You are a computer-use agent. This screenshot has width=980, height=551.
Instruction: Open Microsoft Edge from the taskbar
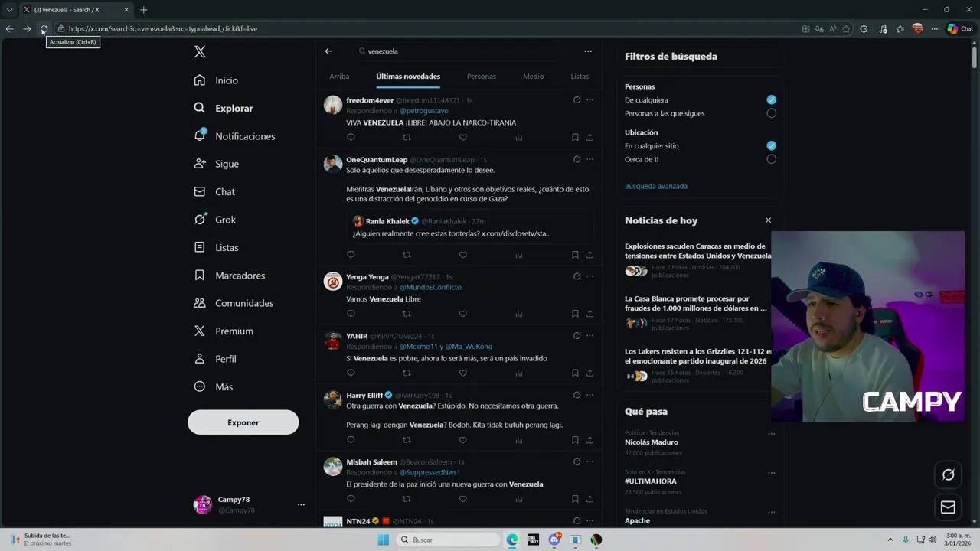[512, 540]
